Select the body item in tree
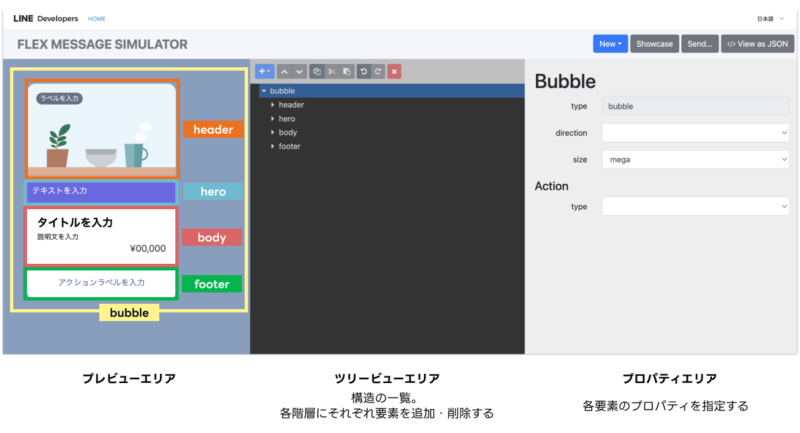Viewport: 800px width, 433px height. (287, 132)
